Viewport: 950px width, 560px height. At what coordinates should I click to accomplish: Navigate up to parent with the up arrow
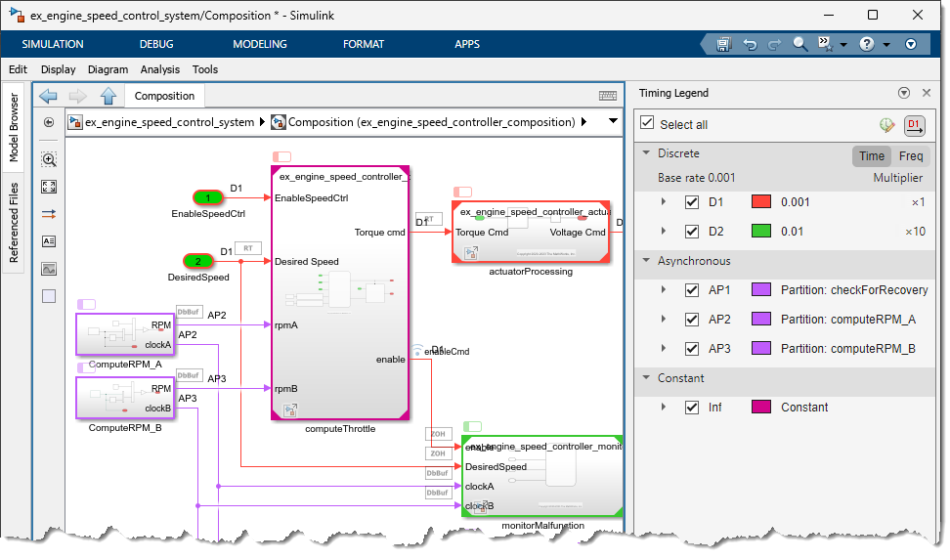click(x=108, y=96)
